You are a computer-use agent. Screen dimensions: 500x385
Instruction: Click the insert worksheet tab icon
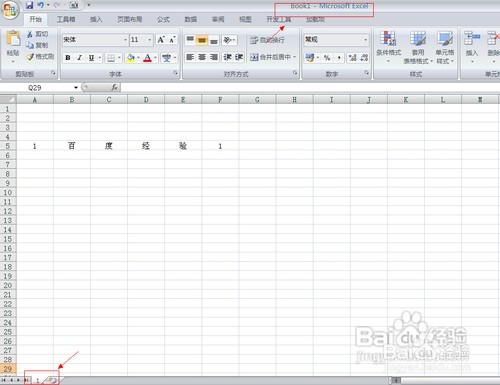(x=52, y=380)
